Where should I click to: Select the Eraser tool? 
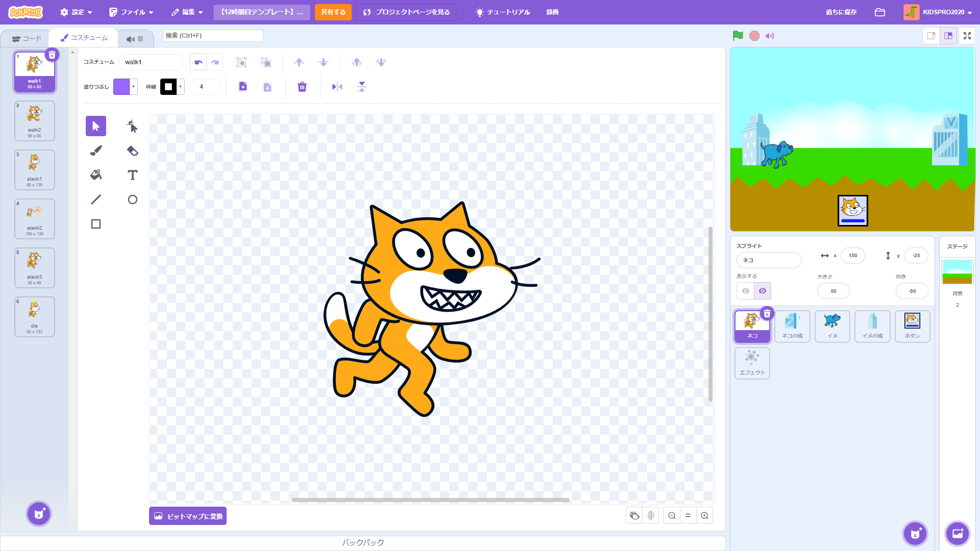132,151
